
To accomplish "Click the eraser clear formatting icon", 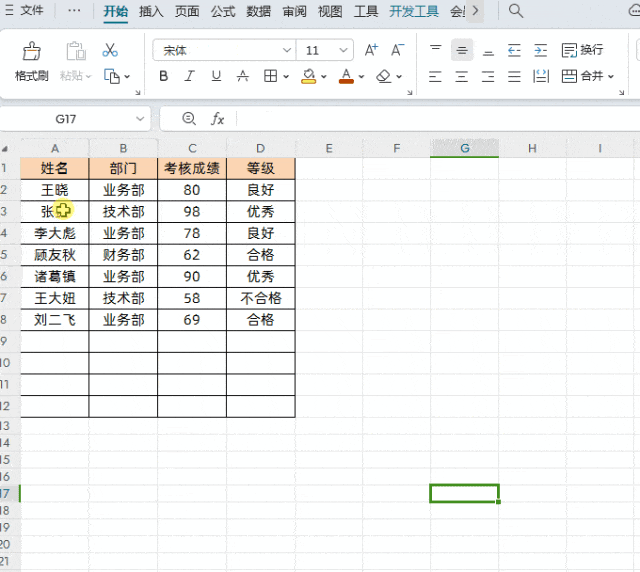I will click(384, 76).
